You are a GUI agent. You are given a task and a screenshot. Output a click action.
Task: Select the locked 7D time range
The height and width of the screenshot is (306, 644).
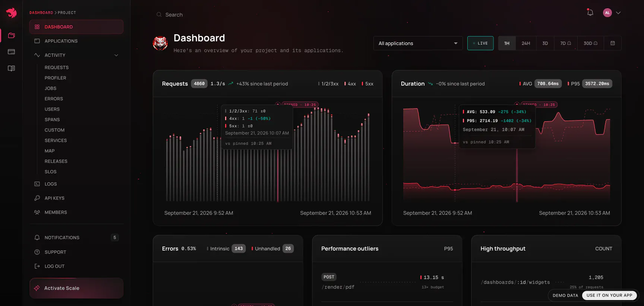point(566,43)
